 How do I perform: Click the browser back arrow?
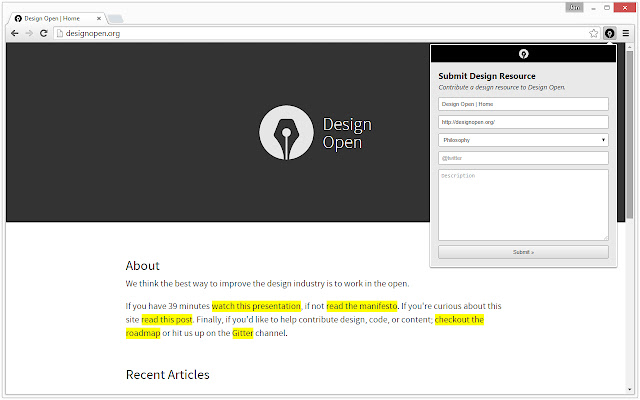point(14,33)
